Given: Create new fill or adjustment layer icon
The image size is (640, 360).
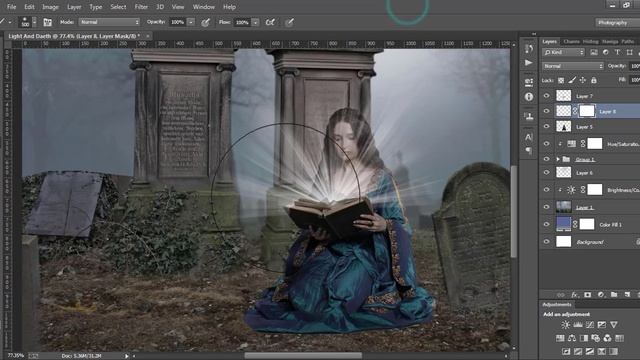Looking at the screenshot, I should click(x=601, y=294).
